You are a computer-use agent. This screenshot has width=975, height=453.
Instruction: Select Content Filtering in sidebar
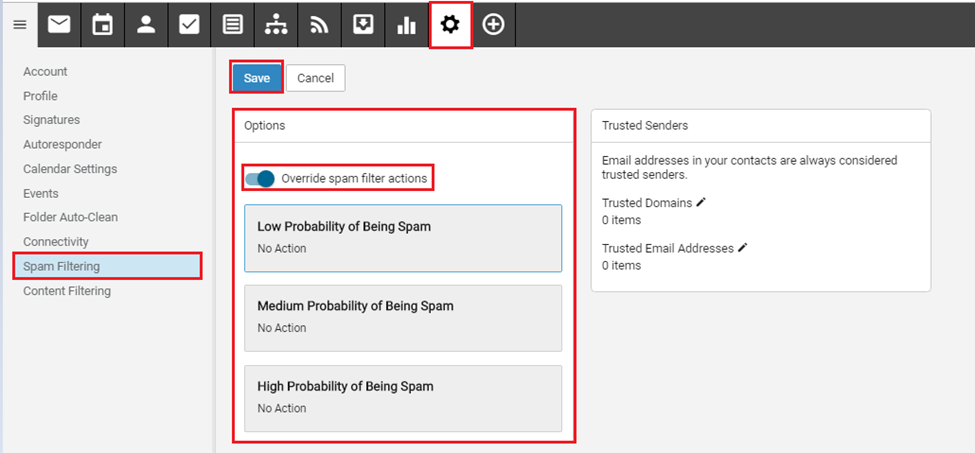coord(67,291)
